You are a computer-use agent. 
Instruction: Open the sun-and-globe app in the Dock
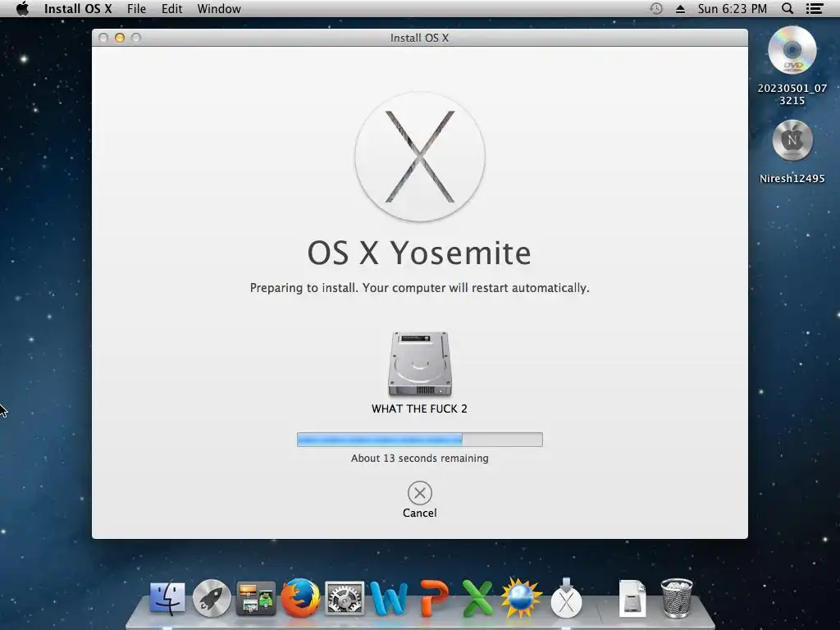[x=521, y=598]
